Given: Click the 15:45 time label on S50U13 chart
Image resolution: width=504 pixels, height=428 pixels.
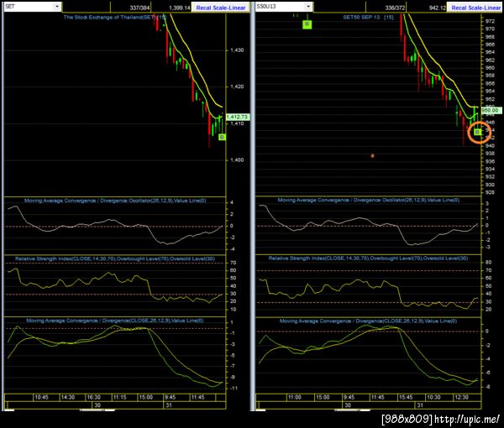Looking at the screenshot, I should pyautogui.click(x=406, y=397).
